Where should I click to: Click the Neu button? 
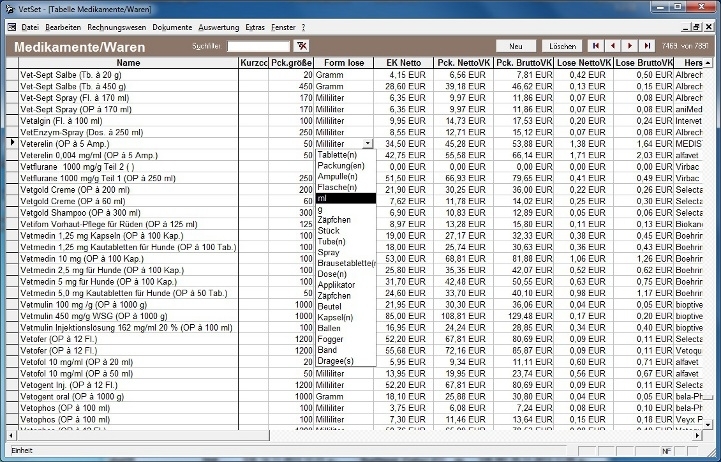click(x=516, y=46)
